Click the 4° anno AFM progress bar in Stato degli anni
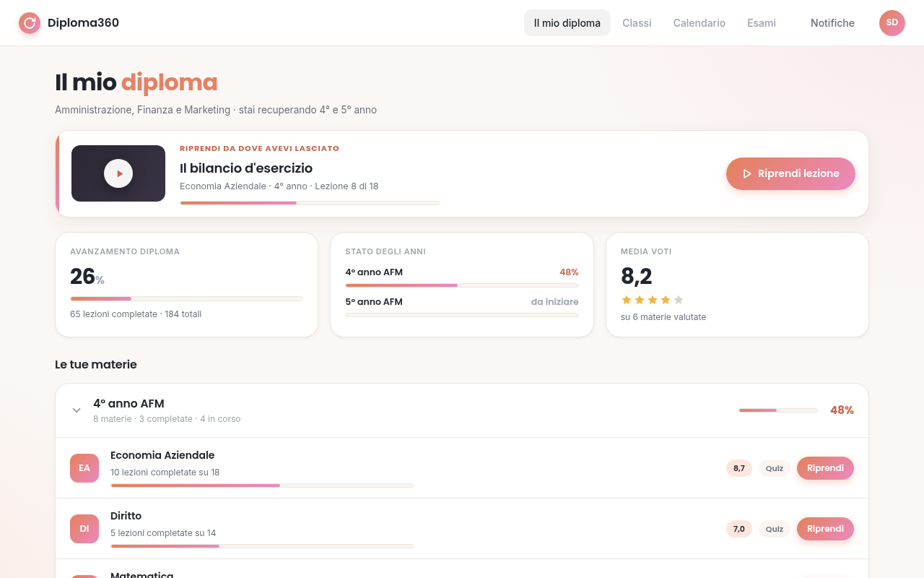 click(x=462, y=285)
